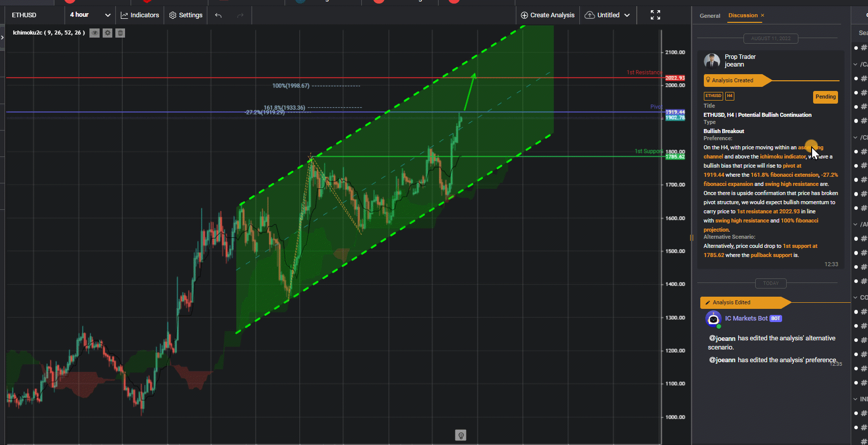Close the Discussion tab
The height and width of the screenshot is (445, 868).
click(762, 15)
